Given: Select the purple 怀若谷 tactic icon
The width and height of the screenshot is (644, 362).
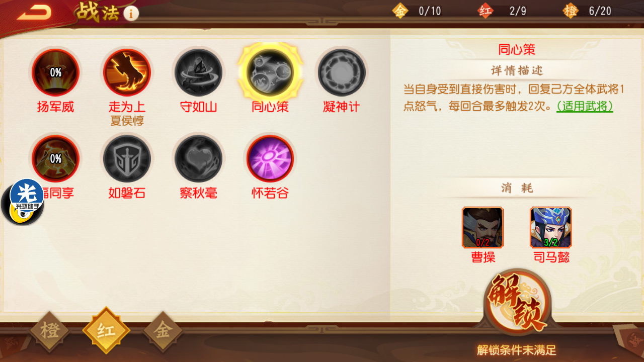Looking at the screenshot, I should pyautogui.click(x=270, y=159).
